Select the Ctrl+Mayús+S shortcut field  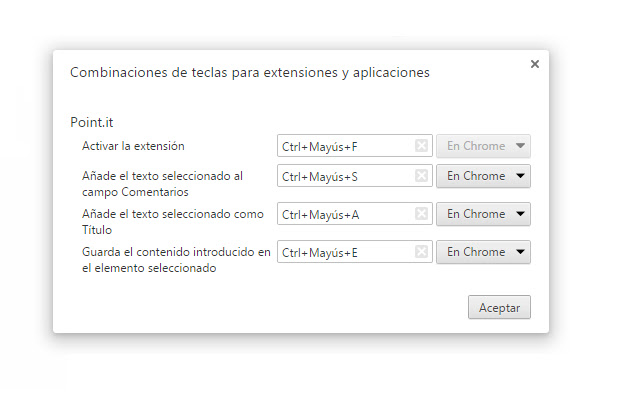point(345,176)
